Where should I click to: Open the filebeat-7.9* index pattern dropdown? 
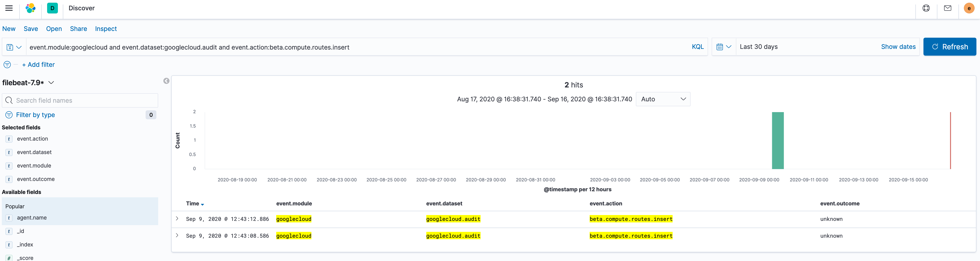pyautogui.click(x=51, y=82)
